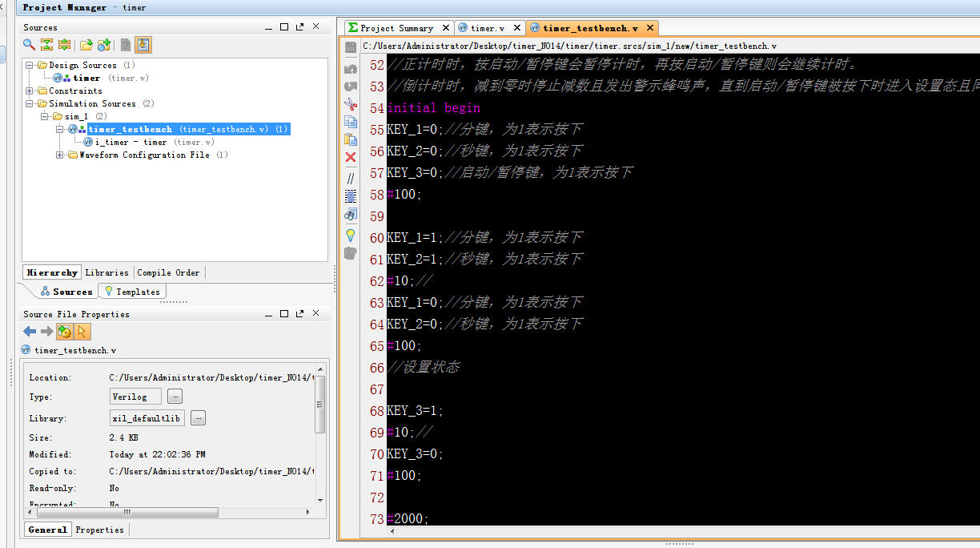The height and width of the screenshot is (548, 980).
Task: Click the red X delete icon
Action: tap(351, 157)
